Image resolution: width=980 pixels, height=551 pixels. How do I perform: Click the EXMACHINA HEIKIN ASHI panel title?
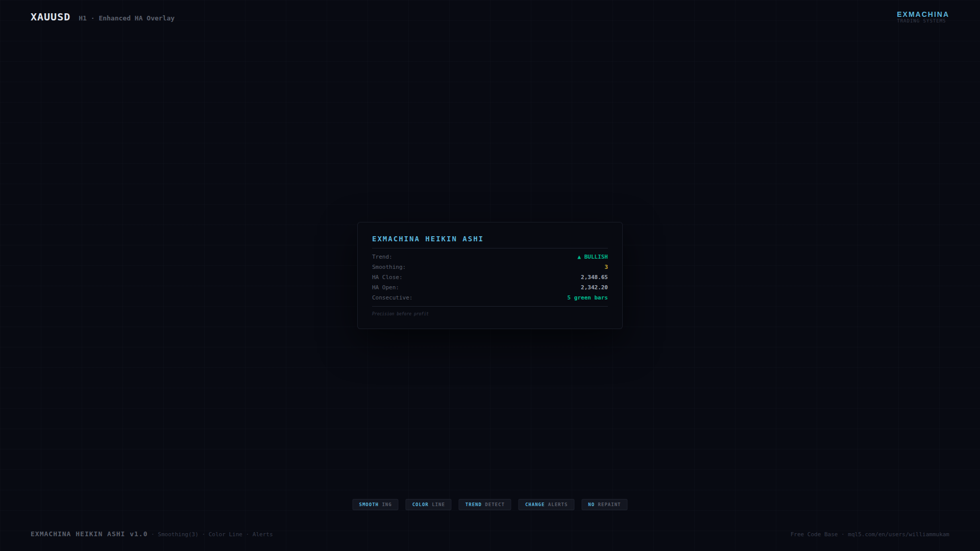[428, 239]
